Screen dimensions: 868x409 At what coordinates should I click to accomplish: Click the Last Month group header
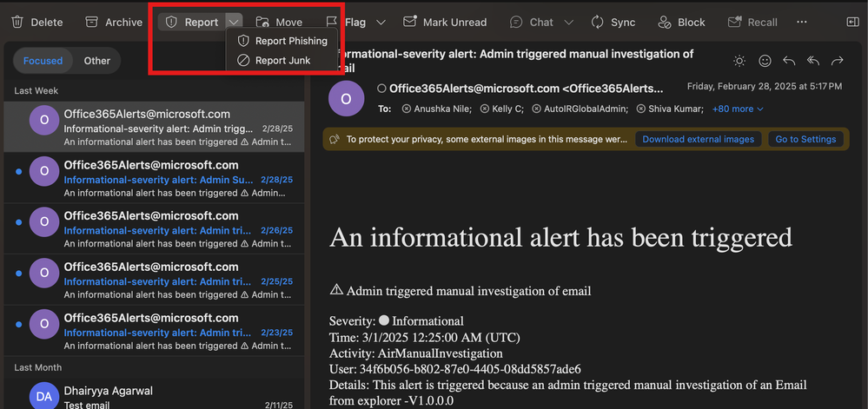pyautogui.click(x=38, y=367)
